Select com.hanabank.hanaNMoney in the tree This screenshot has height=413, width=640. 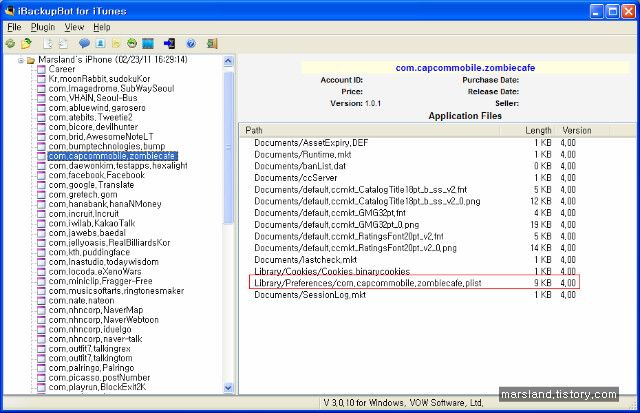(105, 204)
